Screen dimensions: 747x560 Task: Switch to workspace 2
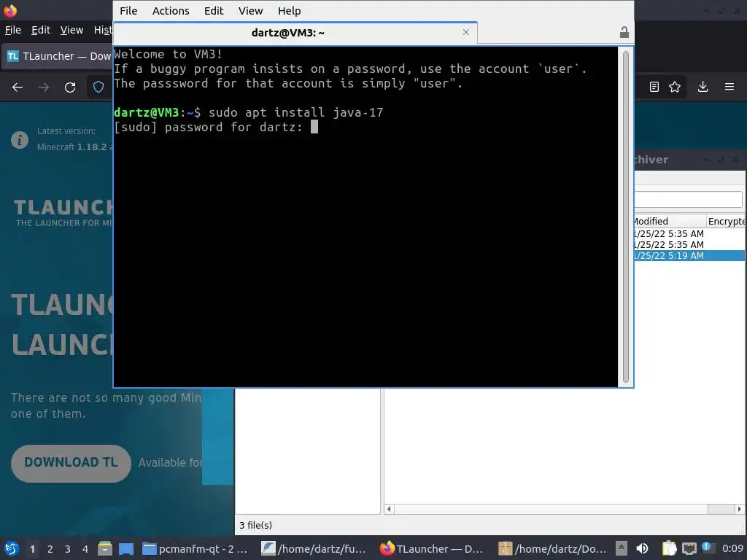[x=50, y=549]
